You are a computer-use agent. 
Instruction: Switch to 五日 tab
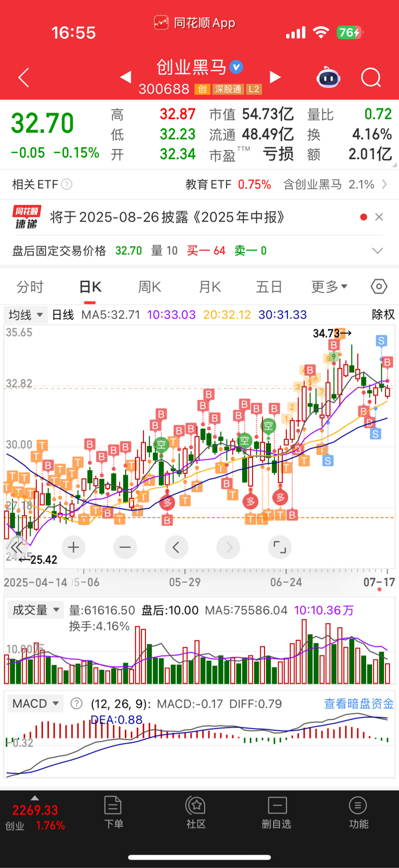tap(269, 287)
